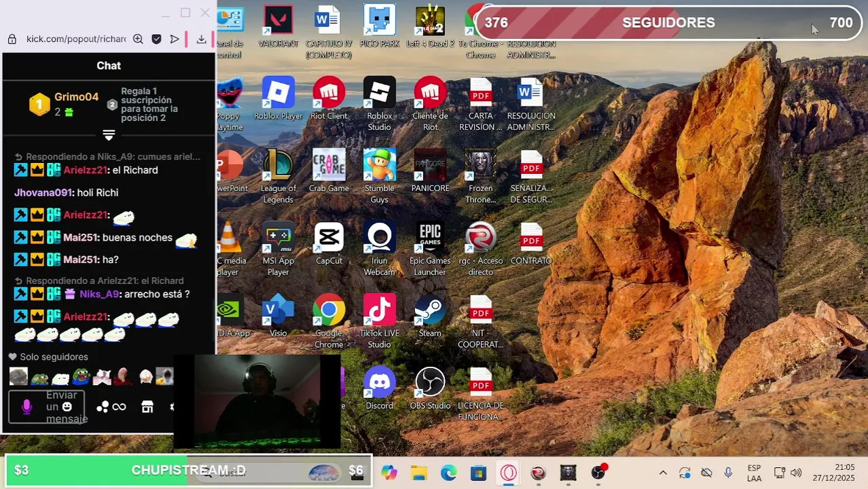
Task: Click the Mai251 username in 'buenas noches'
Action: pos(81,238)
